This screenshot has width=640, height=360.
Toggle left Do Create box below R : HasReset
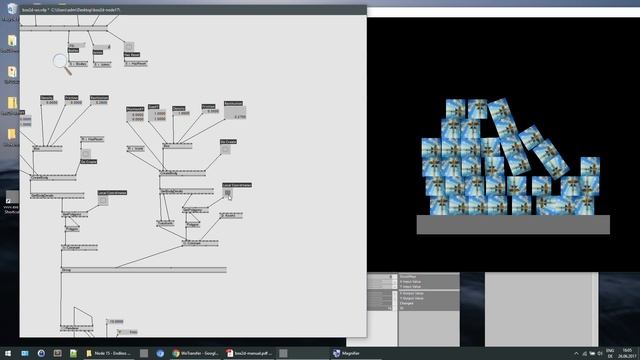[86, 153]
